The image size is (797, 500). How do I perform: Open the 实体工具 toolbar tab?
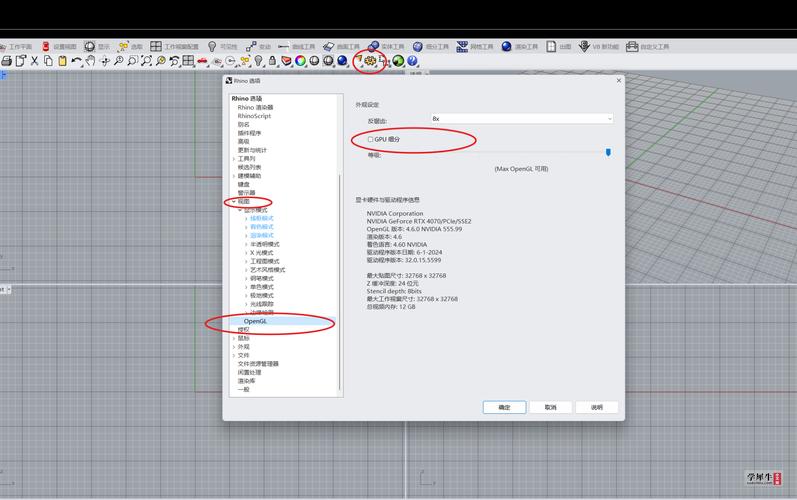click(x=386, y=46)
